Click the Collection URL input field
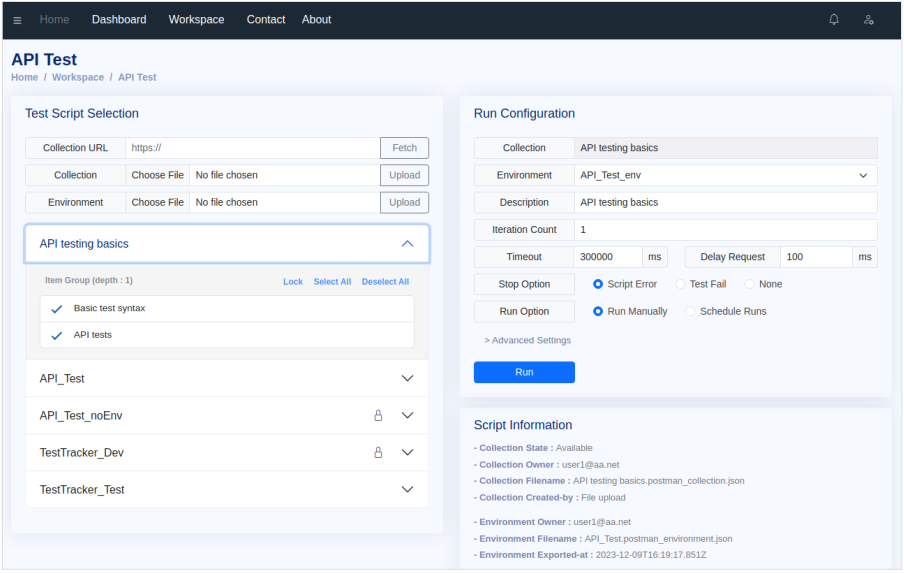Screen dimensions: 904x573 [x=252, y=148]
